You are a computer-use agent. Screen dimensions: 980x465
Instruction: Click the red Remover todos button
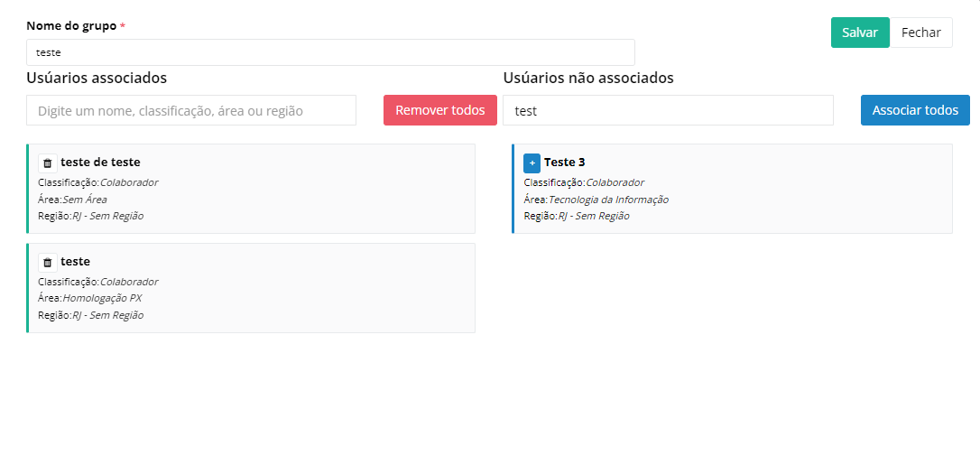[439, 110]
